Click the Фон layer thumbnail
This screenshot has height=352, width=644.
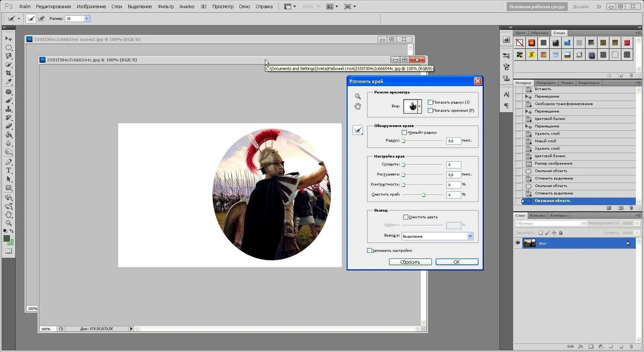click(x=530, y=243)
